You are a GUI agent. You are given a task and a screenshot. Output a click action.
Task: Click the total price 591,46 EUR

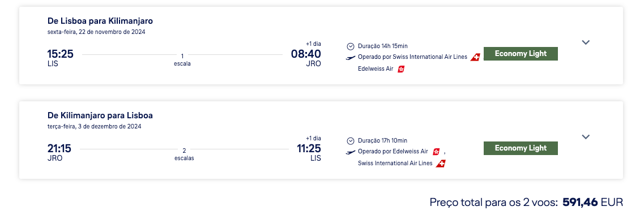[592, 202]
